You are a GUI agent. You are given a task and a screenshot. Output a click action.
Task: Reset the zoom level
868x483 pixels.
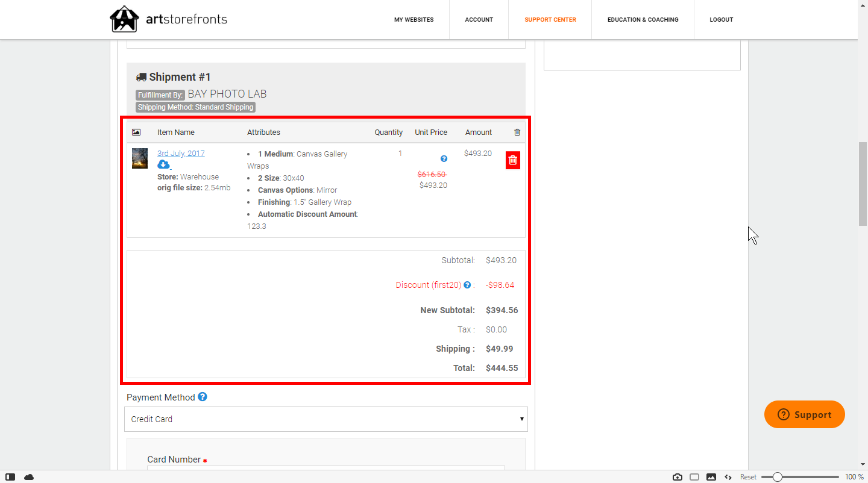click(x=748, y=477)
